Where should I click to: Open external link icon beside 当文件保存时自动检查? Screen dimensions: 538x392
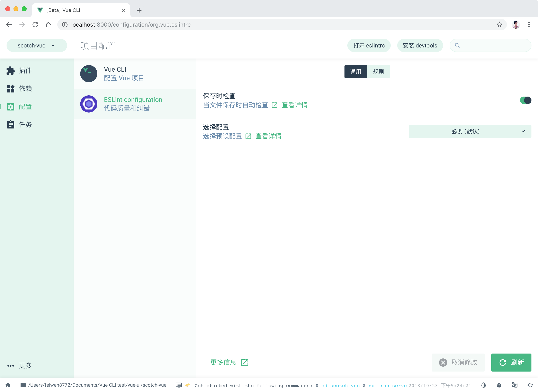(275, 105)
